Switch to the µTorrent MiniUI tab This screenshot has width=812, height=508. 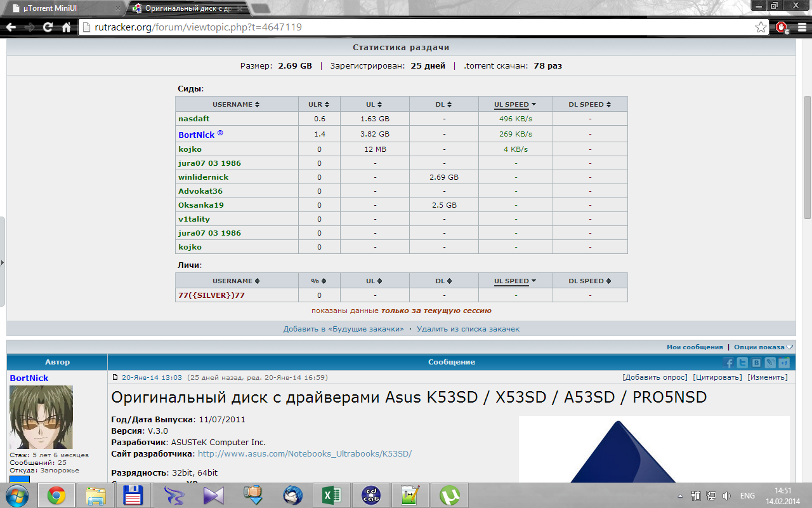tap(63, 8)
